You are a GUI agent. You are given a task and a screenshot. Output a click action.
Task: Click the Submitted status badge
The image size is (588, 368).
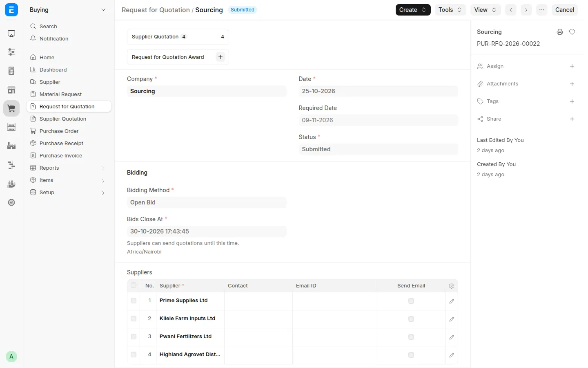[243, 10]
